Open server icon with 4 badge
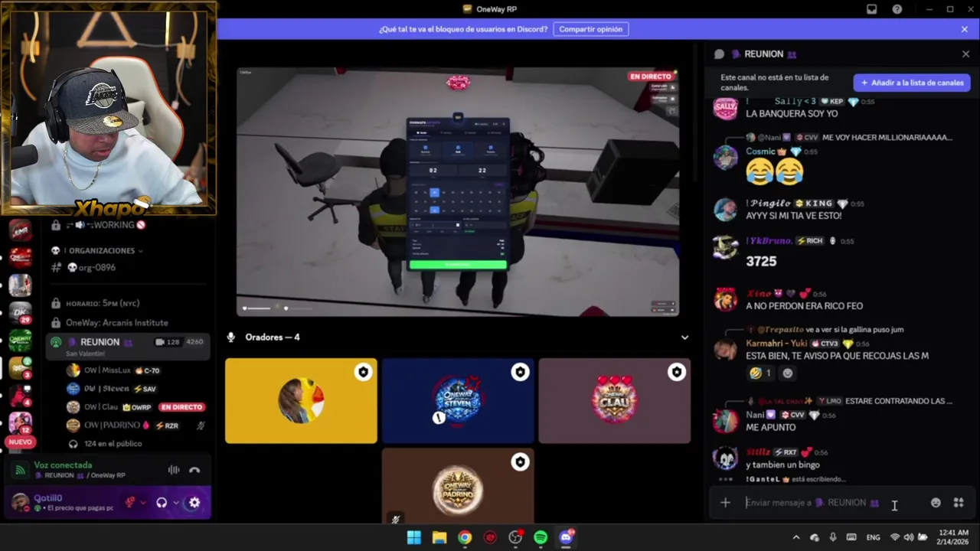 (21, 395)
